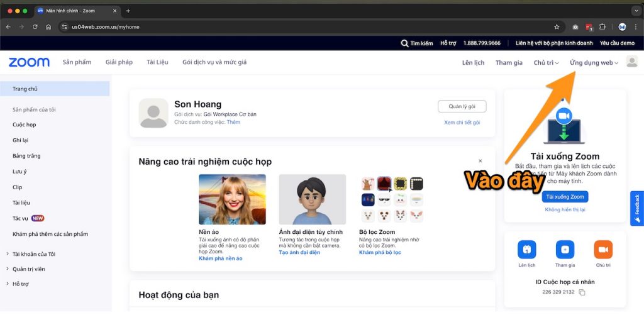
Task: Click the profile avatar icon in header
Action: [x=631, y=62]
